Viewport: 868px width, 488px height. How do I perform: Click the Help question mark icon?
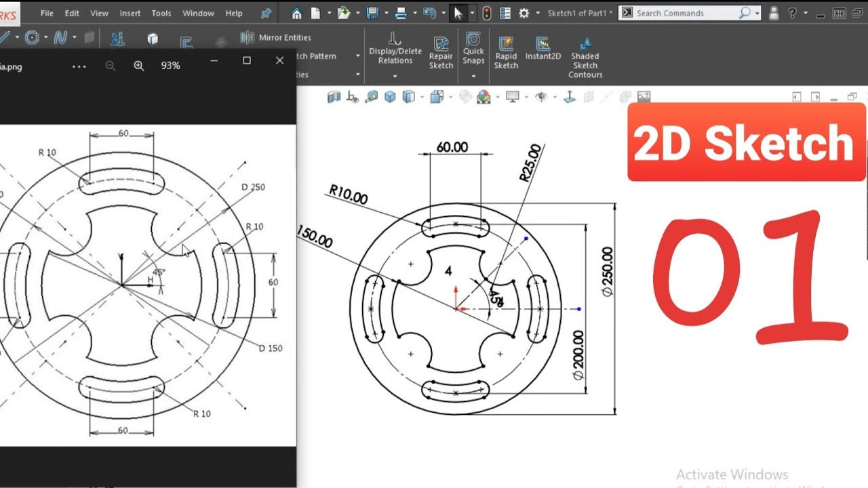pos(791,13)
